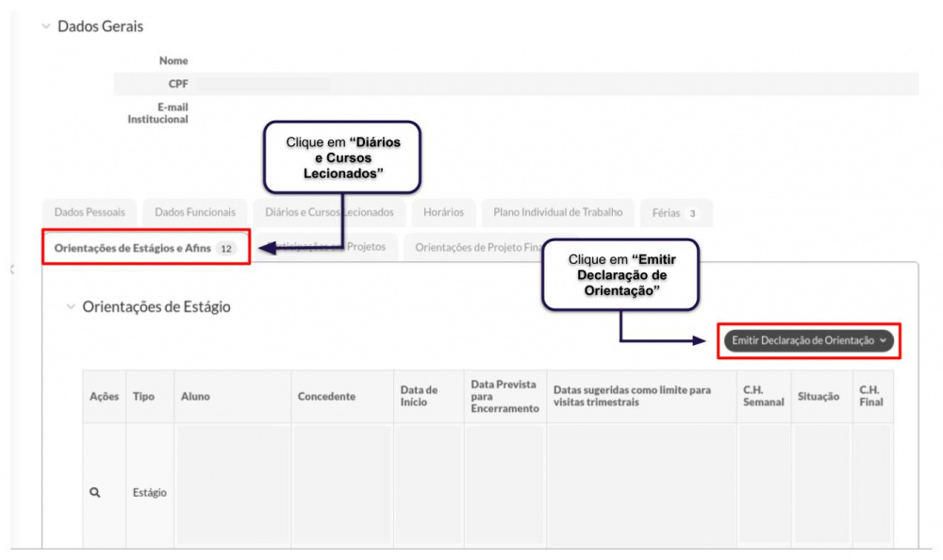The height and width of the screenshot is (560, 943).
Task: Open the Dados Pessoais tab
Action: click(90, 212)
